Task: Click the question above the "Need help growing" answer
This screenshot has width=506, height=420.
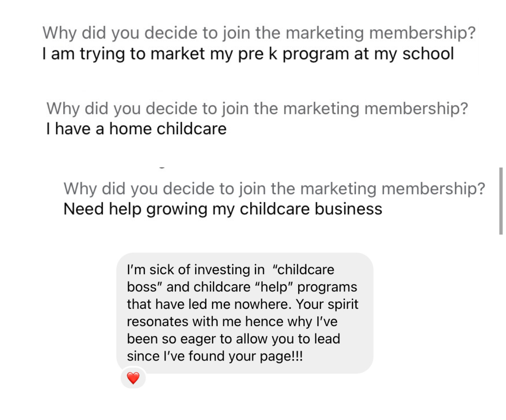Action: point(274,189)
